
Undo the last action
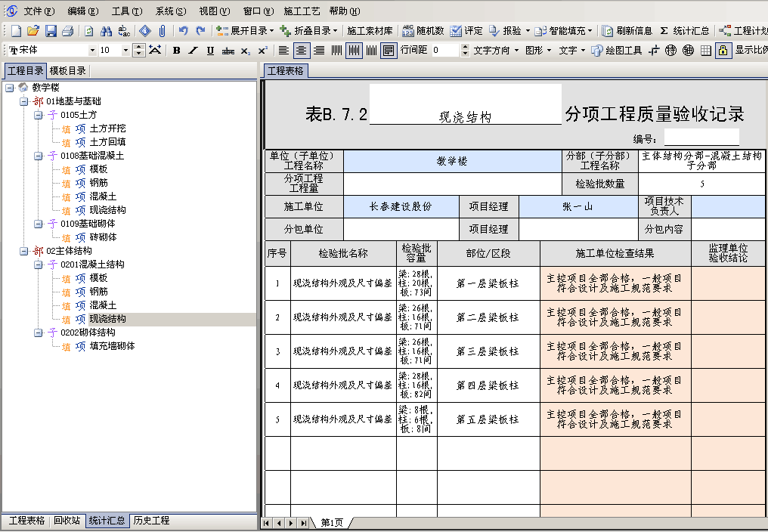tap(183, 31)
